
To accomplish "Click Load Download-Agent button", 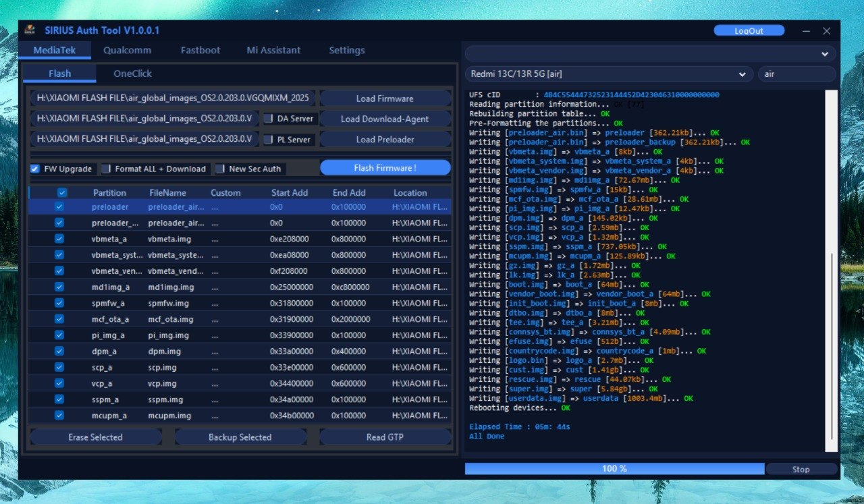I will [x=385, y=119].
